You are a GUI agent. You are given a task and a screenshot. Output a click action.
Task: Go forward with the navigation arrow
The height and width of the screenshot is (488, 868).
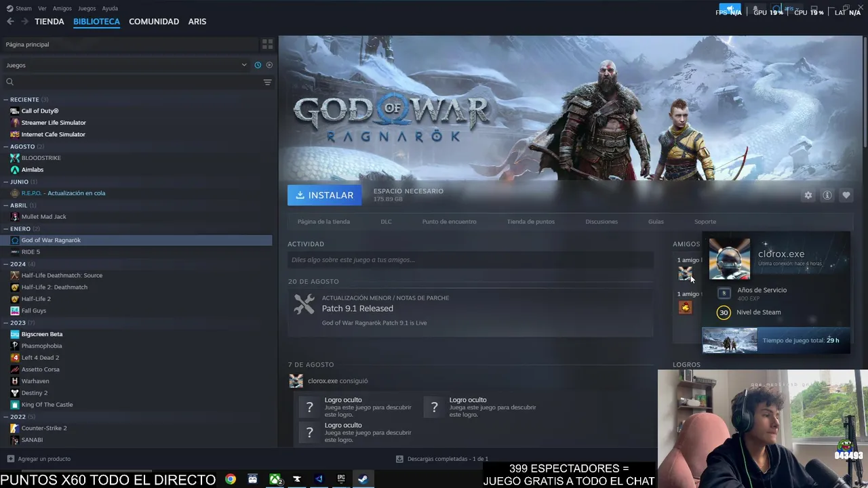(24, 22)
